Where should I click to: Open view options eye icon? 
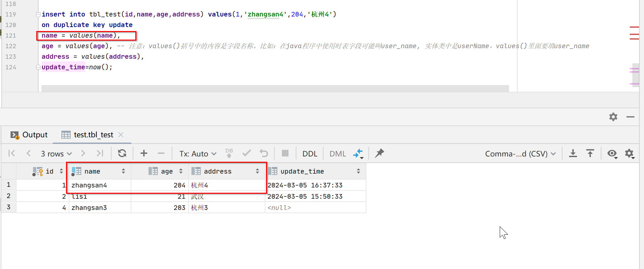(612, 153)
